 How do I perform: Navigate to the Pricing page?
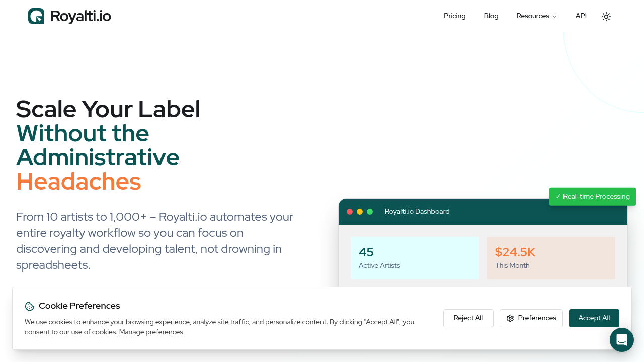454,16
